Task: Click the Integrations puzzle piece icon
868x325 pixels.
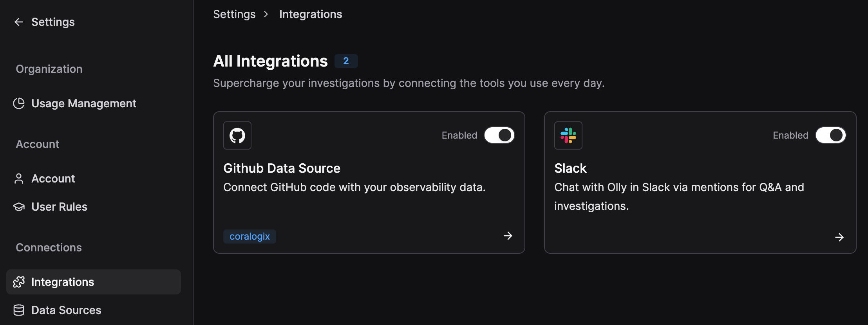Action: coord(19,282)
